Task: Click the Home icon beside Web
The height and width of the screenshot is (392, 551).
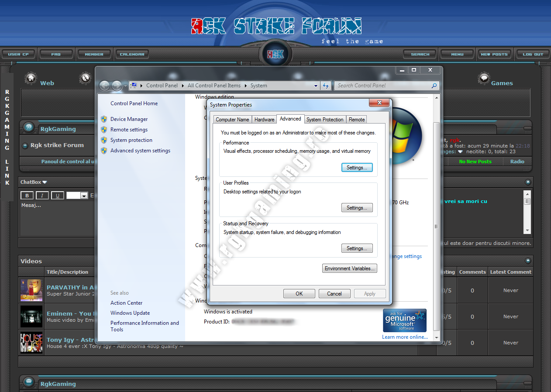Action: tap(31, 78)
